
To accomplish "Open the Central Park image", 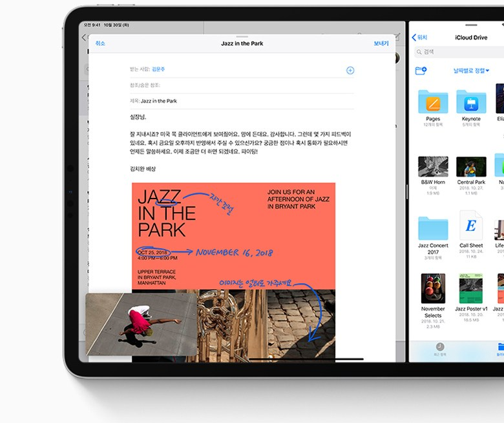I will [471, 167].
